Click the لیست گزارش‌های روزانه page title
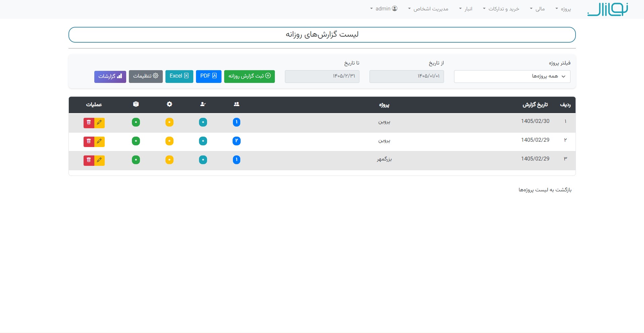This screenshot has height=333, width=644. point(322,35)
